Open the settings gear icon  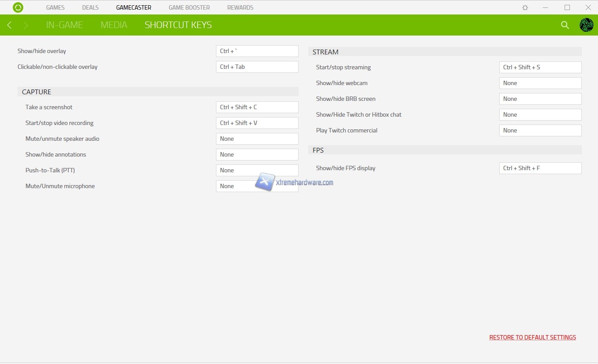click(x=525, y=7)
